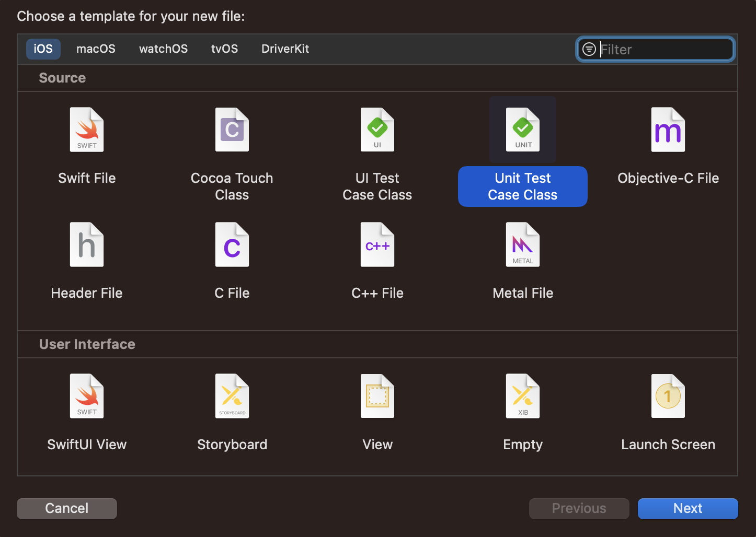
Task: Select the C File template icon
Action: [232, 244]
